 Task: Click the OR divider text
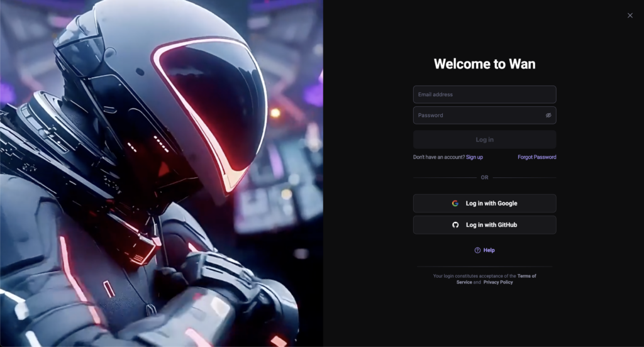[x=484, y=178]
